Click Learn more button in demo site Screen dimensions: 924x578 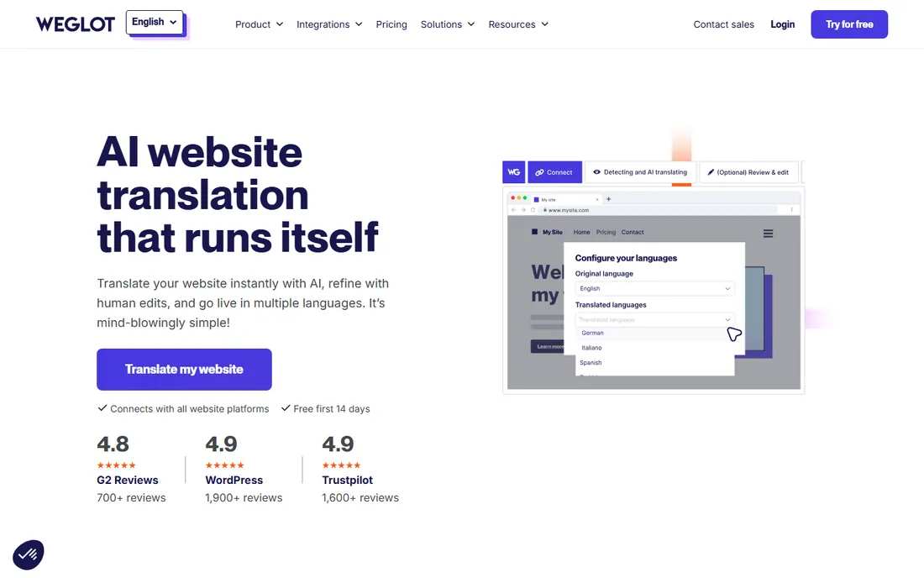click(x=548, y=346)
